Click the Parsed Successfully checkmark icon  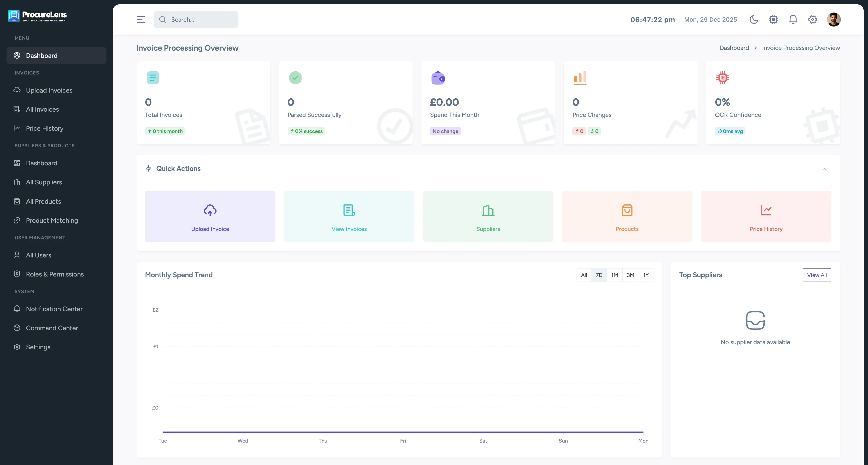coord(295,78)
